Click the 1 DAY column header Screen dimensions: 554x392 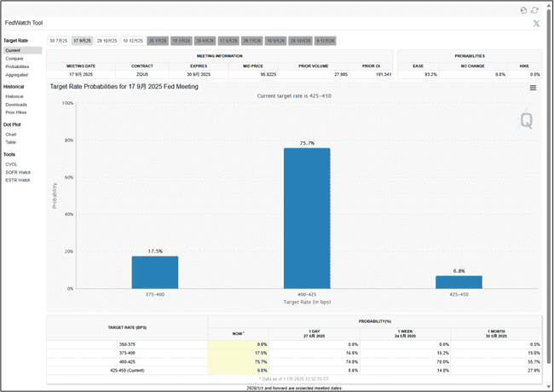click(315, 334)
